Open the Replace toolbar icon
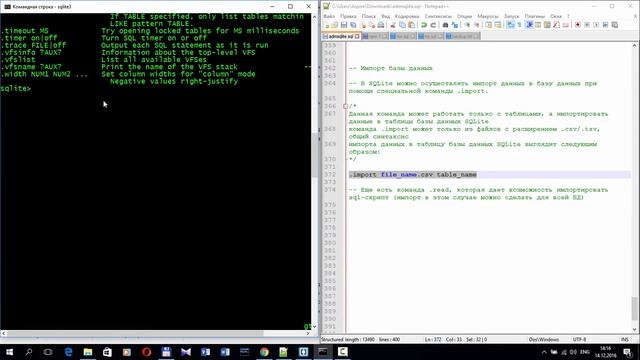 (x=455, y=25)
